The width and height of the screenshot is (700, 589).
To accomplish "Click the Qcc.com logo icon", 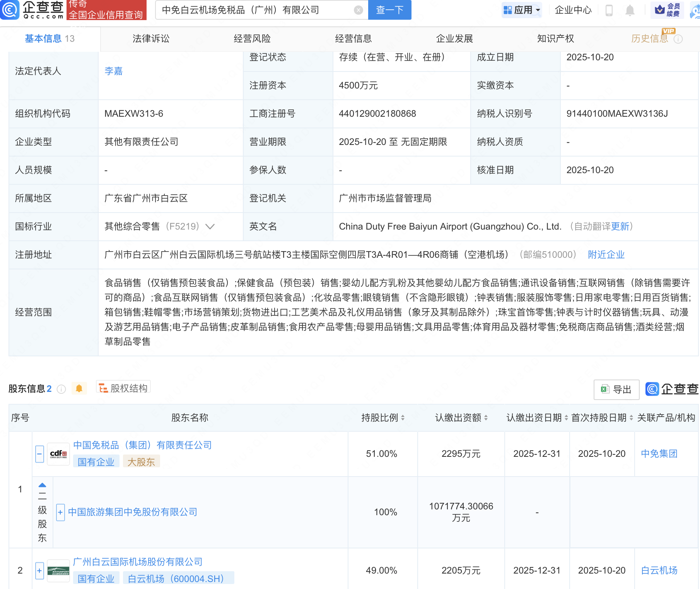I will point(10,10).
